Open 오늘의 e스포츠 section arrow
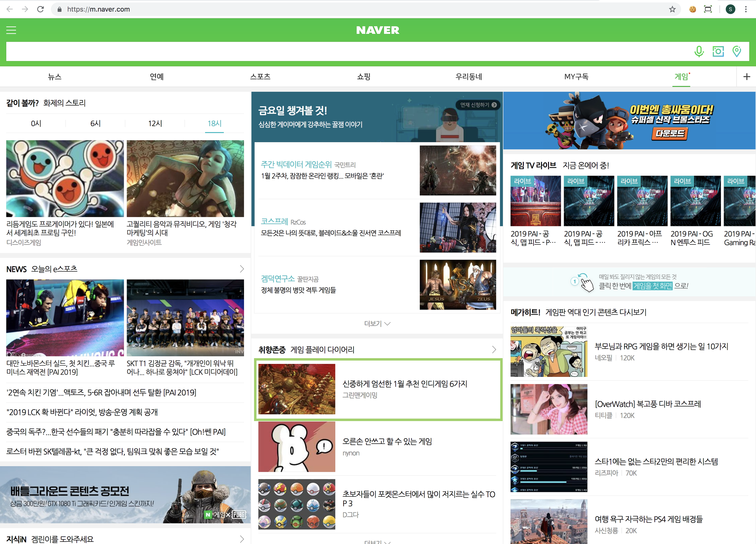756x544 pixels. pos(242,269)
